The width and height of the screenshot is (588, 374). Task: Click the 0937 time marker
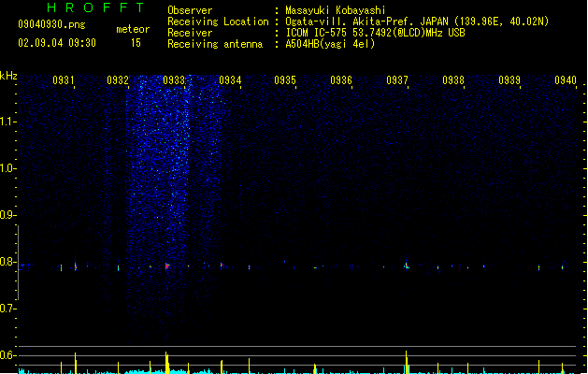pyautogui.click(x=397, y=80)
